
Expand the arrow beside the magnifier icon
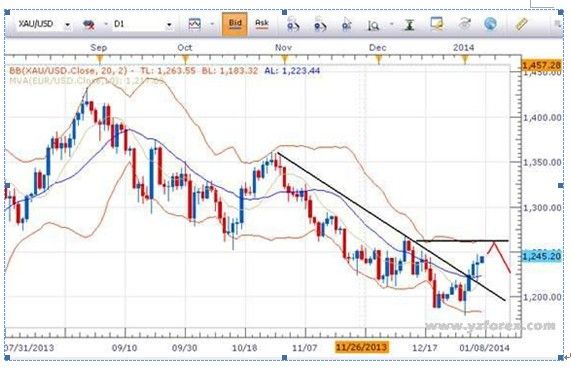[x=391, y=24]
